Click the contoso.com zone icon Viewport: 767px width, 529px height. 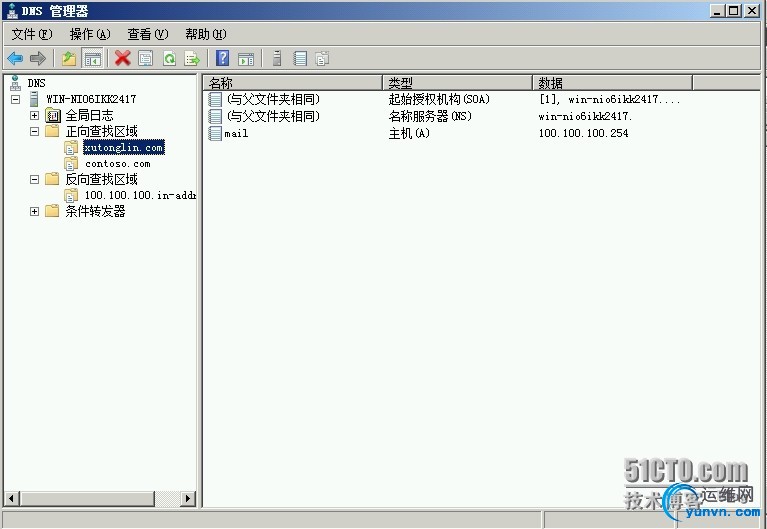point(71,163)
